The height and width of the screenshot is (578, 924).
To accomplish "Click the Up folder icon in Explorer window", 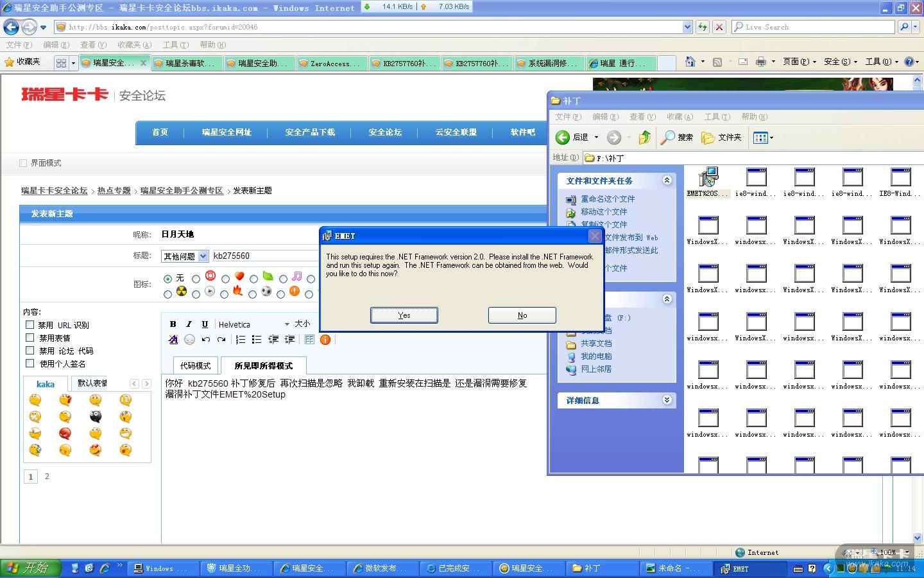I will [x=645, y=137].
